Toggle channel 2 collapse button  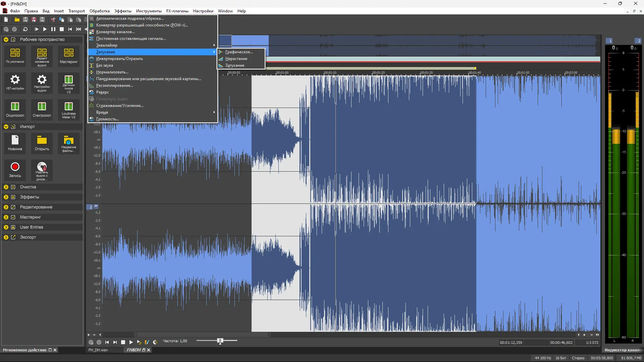click(x=96, y=206)
